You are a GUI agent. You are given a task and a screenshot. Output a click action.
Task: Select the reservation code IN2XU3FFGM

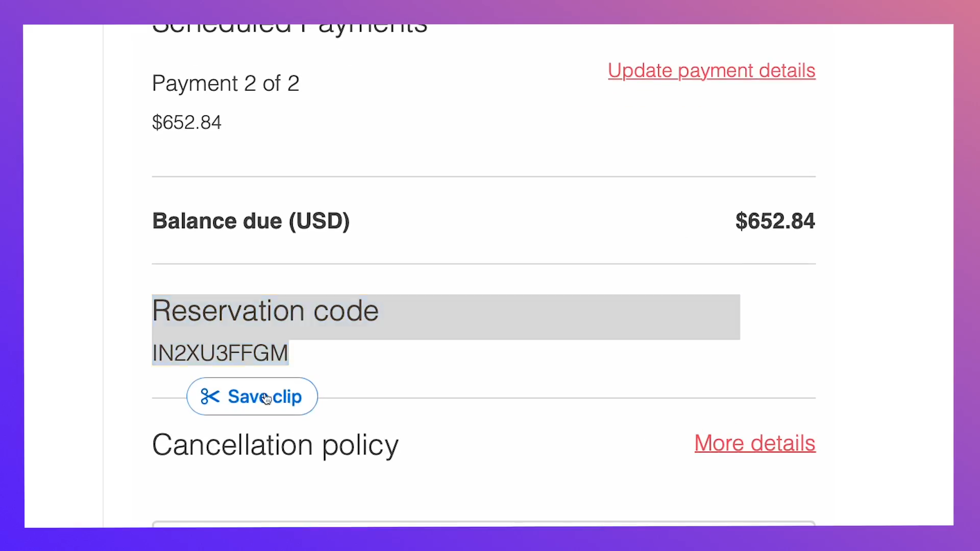click(220, 353)
